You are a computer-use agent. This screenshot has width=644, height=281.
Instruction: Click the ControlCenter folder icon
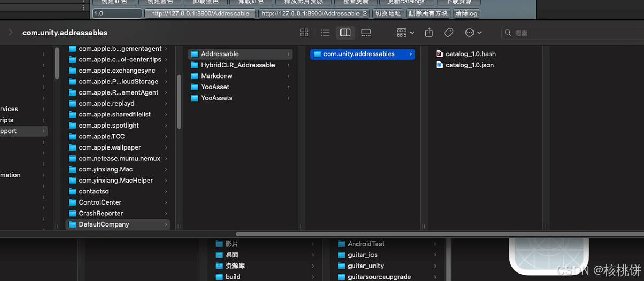click(x=72, y=202)
